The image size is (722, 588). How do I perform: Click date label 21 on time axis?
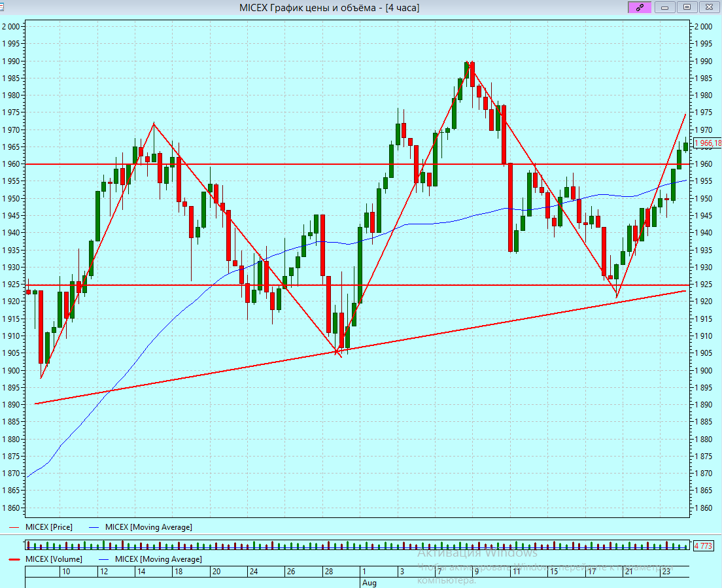[x=628, y=572]
